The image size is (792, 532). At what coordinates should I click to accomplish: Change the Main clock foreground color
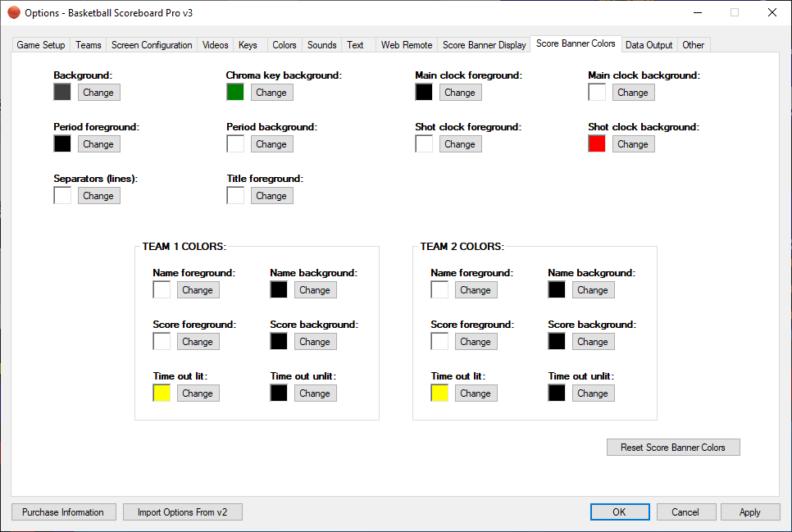(x=460, y=93)
